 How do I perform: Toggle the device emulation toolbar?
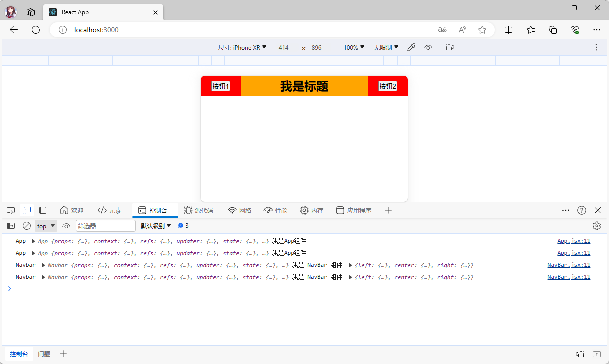(26, 210)
